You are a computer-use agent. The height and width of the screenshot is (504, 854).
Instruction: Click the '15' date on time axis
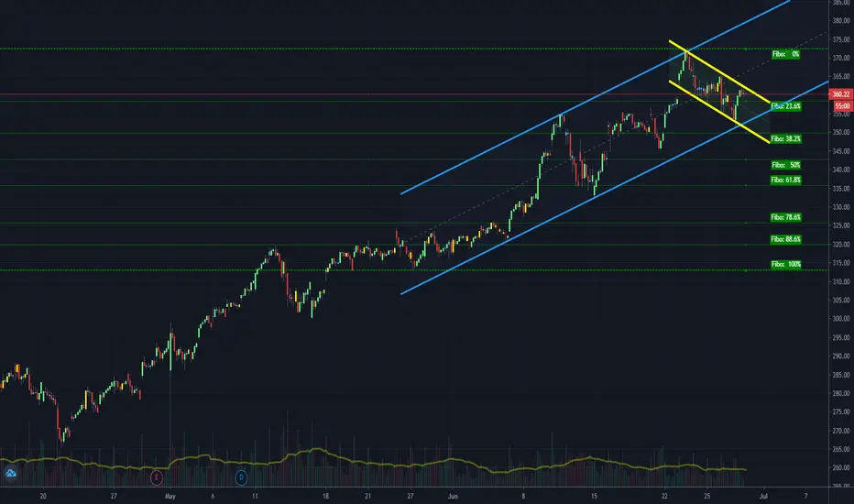pyautogui.click(x=594, y=497)
